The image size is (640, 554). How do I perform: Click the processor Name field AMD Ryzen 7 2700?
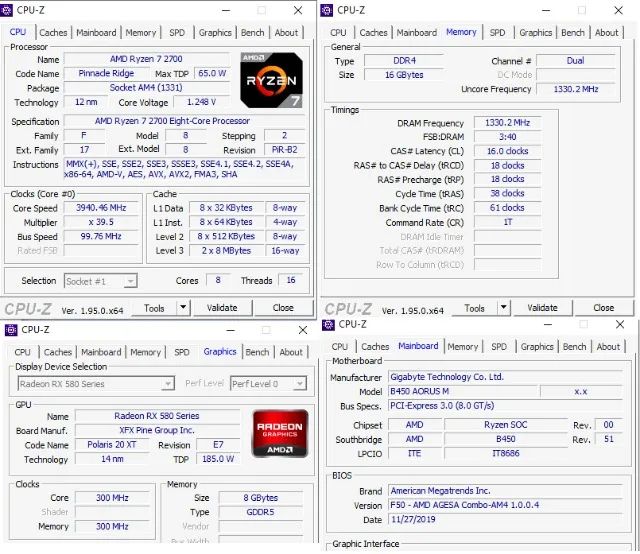pyautogui.click(x=146, y=59)
